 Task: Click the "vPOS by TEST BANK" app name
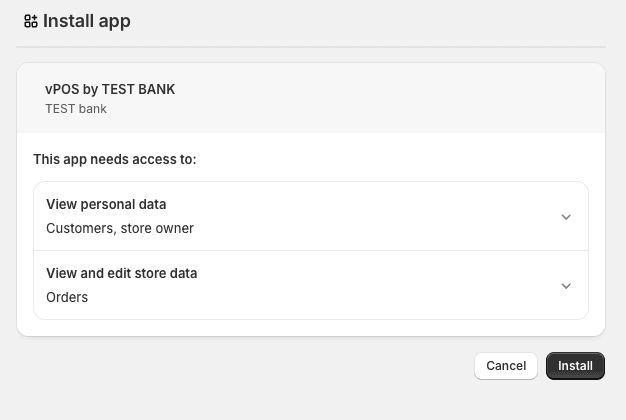(110, 89)
